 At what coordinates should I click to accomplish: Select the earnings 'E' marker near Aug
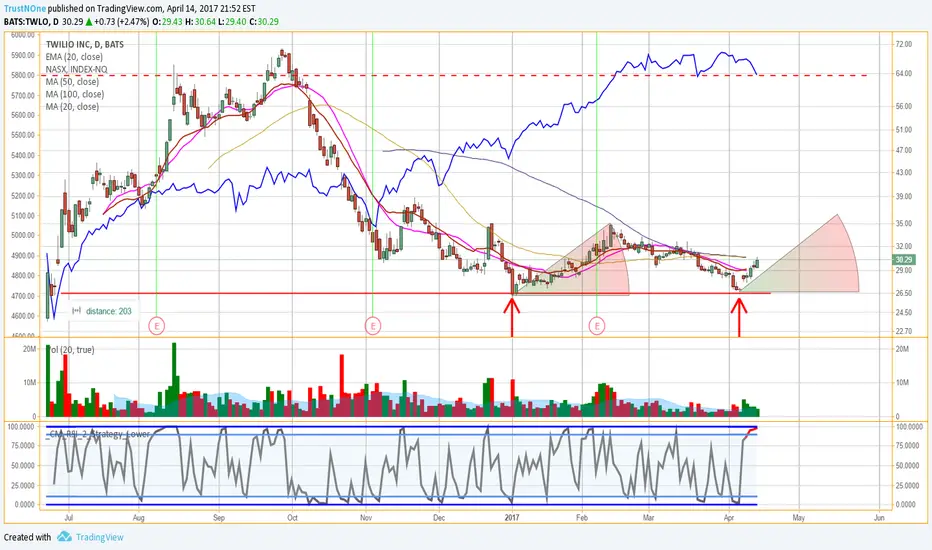pyautogui.click(x=156, y=325)
